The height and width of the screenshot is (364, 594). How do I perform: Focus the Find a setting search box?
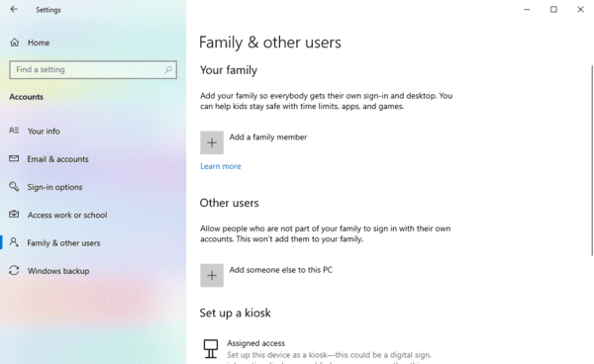coord(93,69)
